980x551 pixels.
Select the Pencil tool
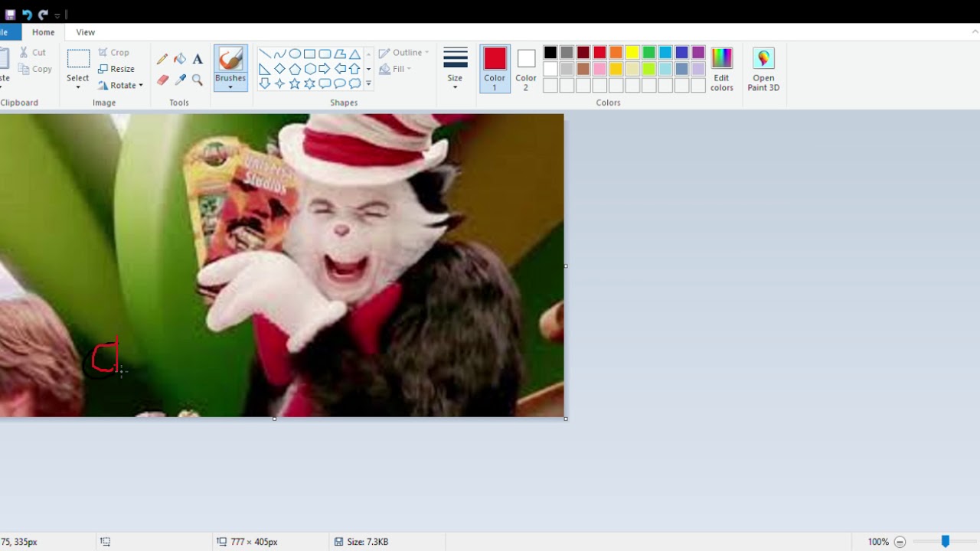click(x=162, y=59)
